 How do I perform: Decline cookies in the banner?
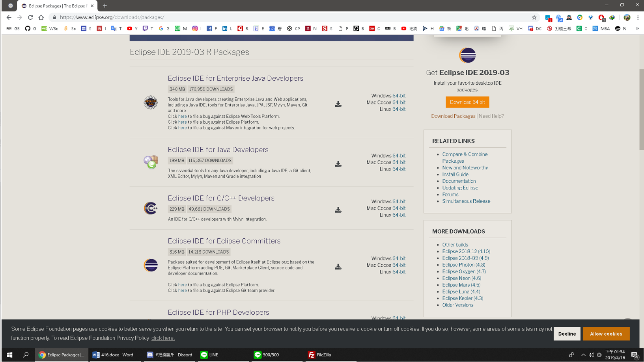tap(567, 334)
